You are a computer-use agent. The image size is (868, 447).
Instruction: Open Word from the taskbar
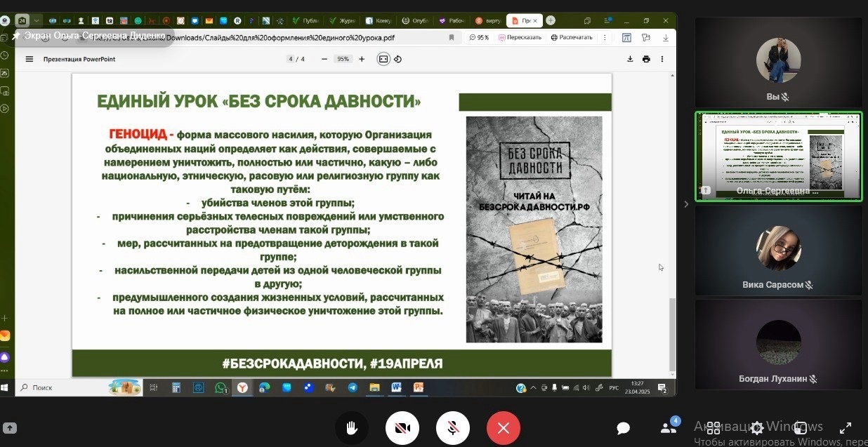pyautogui.click(x=396, y=387)
